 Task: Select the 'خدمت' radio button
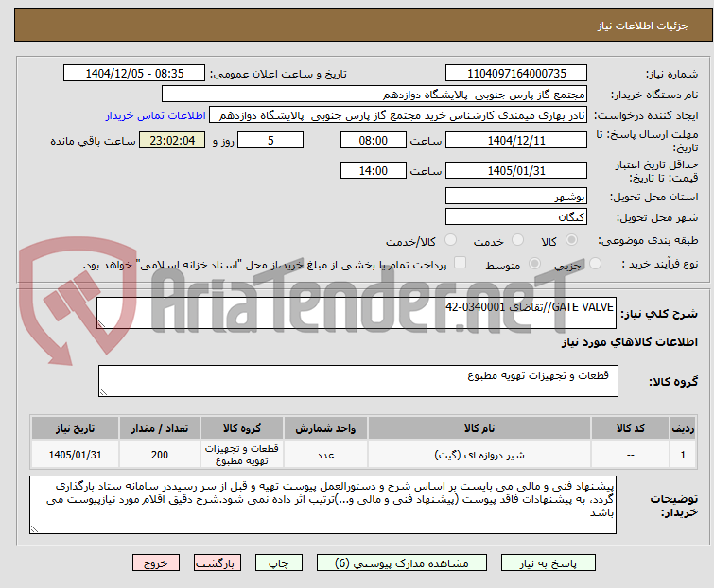[517, 240]
